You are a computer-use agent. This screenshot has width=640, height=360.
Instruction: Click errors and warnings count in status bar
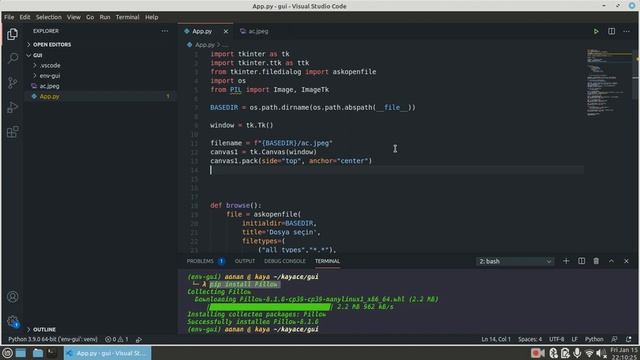[117, 339]
